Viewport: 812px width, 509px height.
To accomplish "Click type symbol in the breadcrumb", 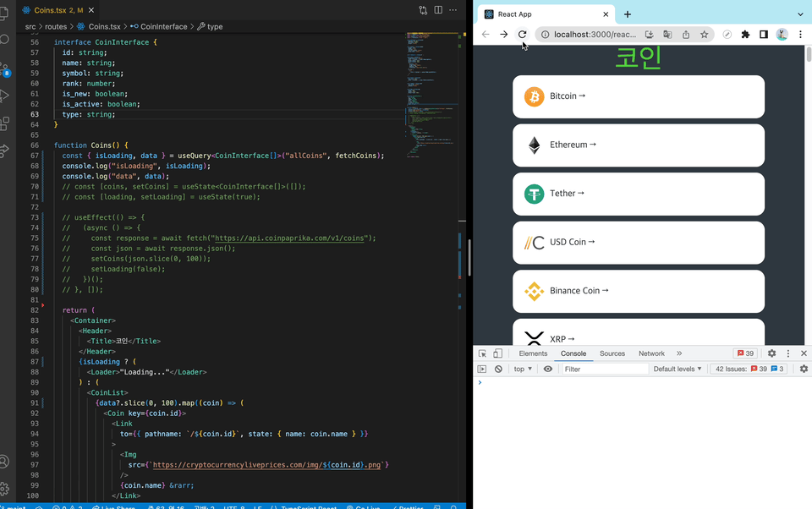I will (x=215, y=26).
